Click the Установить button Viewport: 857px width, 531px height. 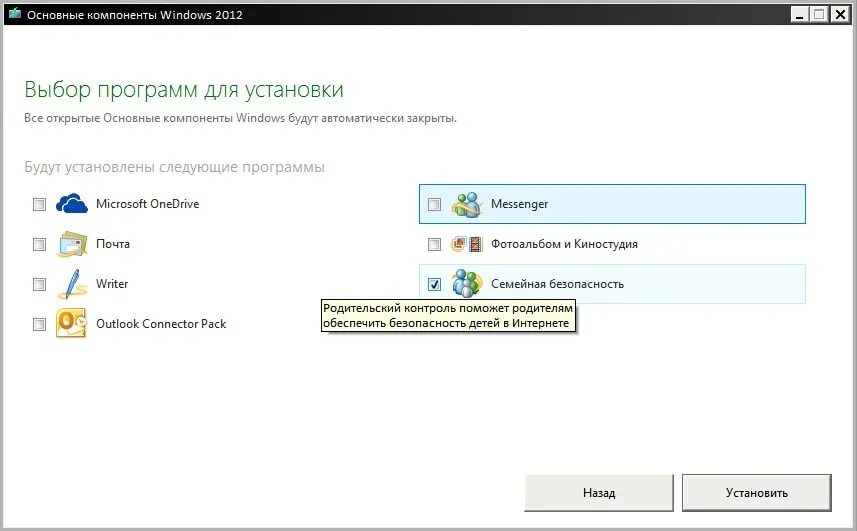(756, 493)
